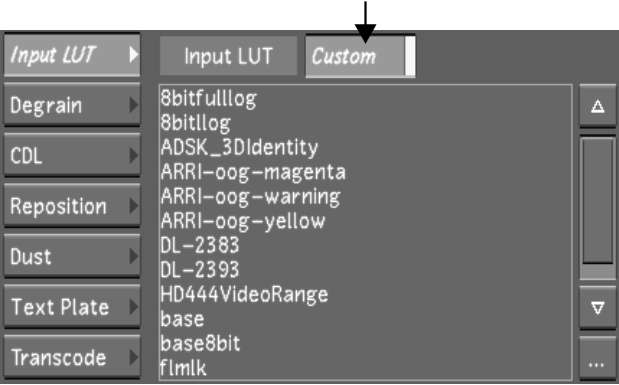Select ARRI-oog-magenta LUT
The width and height of the screenshot is (619, 385).
366,172
